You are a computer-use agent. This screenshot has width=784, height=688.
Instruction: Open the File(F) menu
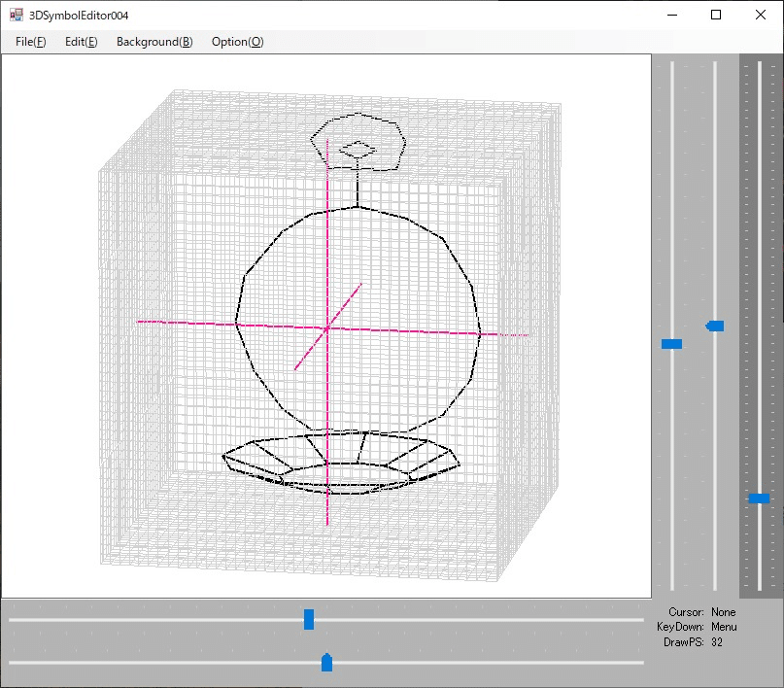pyautogui.click(x=30, y=42)
